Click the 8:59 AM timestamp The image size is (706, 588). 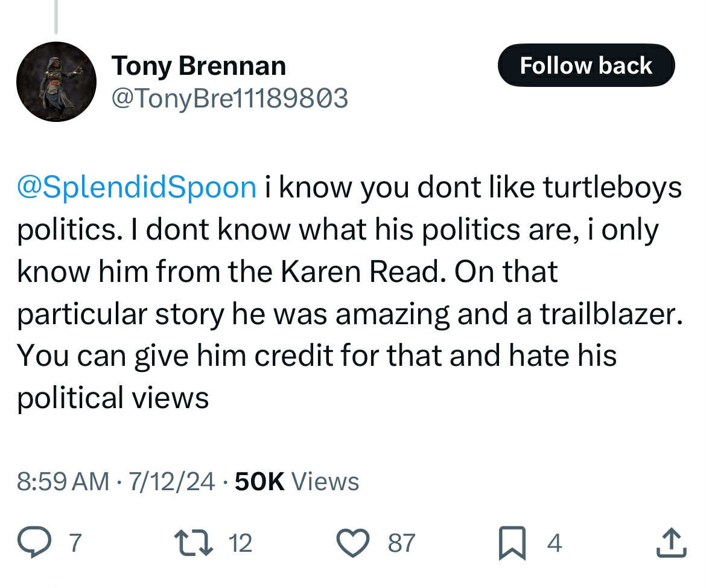(x=63, y=481)
